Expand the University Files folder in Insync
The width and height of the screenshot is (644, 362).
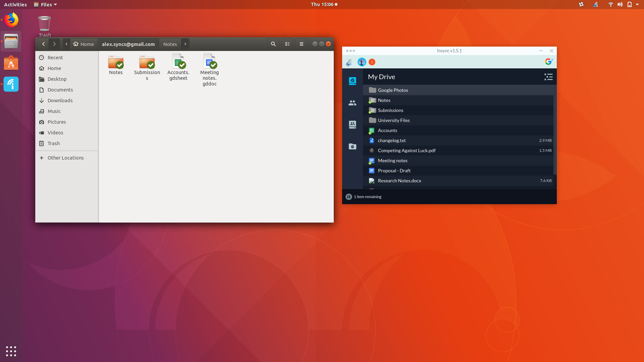point(394,120)
